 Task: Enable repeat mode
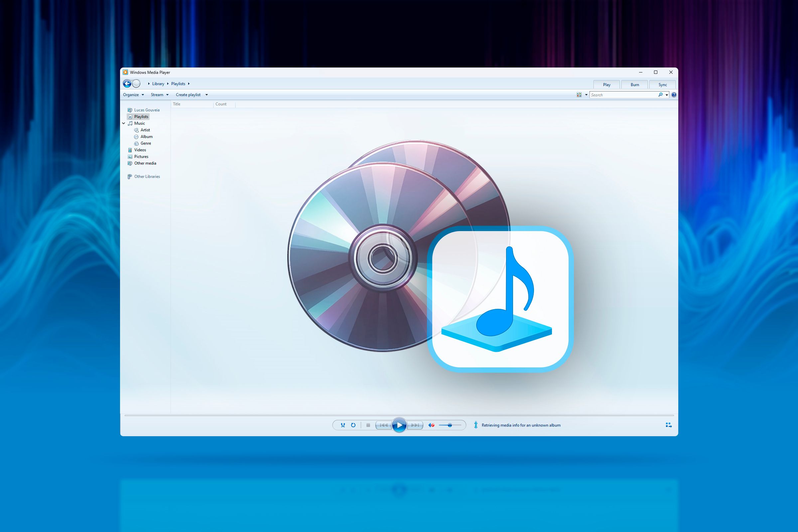[x=353, y=425]
